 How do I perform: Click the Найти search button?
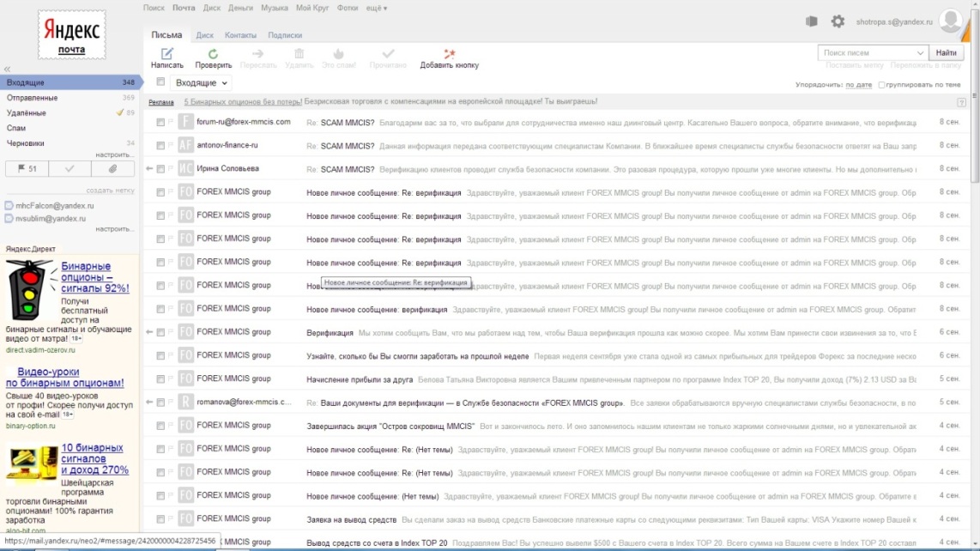(x=947, y=53)
